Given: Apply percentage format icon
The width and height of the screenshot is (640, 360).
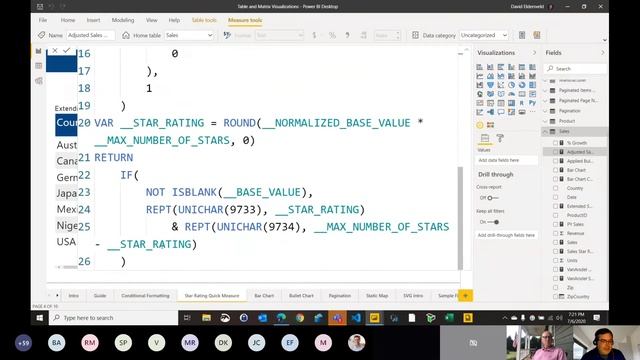Looking at the screenshot, I should coord(332,36).
